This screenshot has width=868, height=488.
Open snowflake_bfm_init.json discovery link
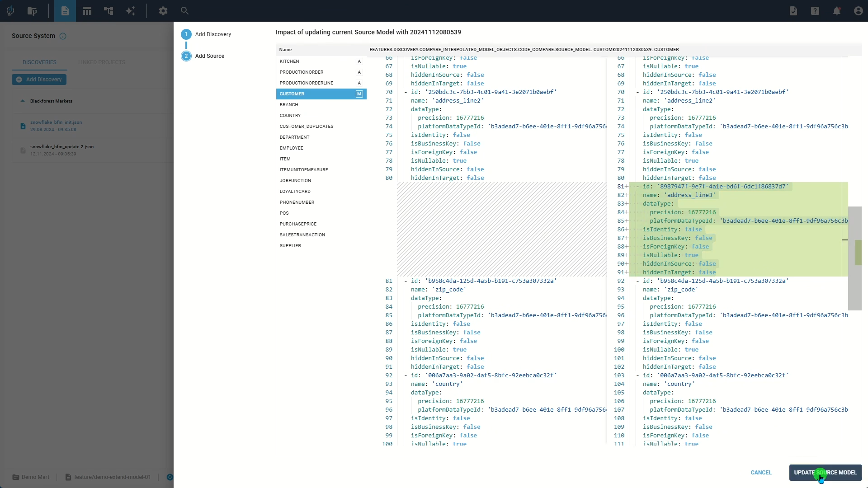[56, 122]
